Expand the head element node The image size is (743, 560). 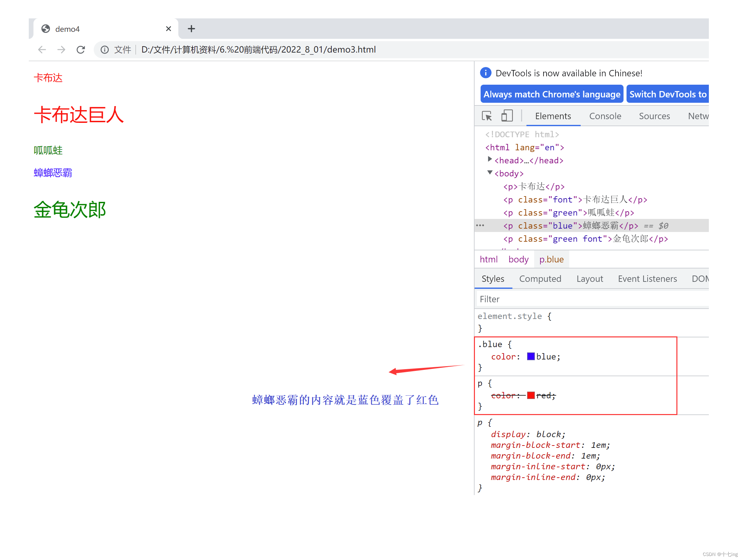point(490,159)
